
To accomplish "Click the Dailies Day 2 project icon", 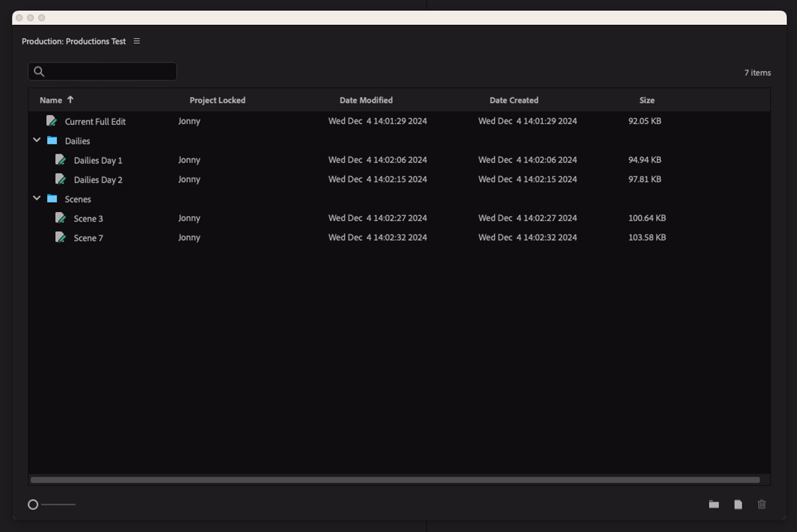I will tap(61, 179).
